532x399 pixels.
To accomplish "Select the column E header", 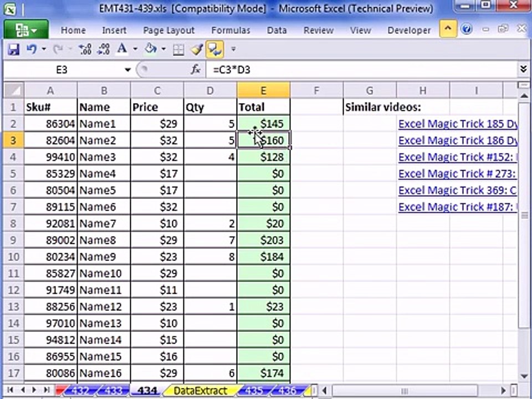I will 263,90.
